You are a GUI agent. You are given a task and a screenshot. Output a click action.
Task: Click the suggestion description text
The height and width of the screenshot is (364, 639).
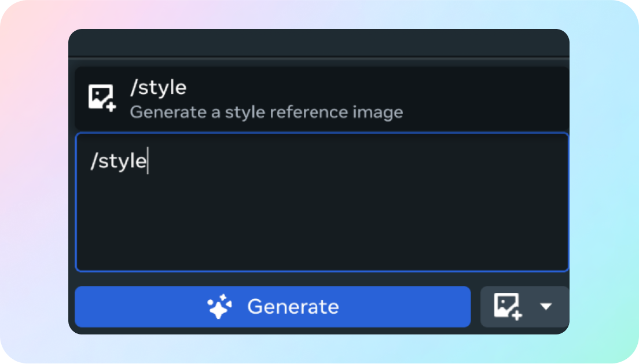click(266, 112)
